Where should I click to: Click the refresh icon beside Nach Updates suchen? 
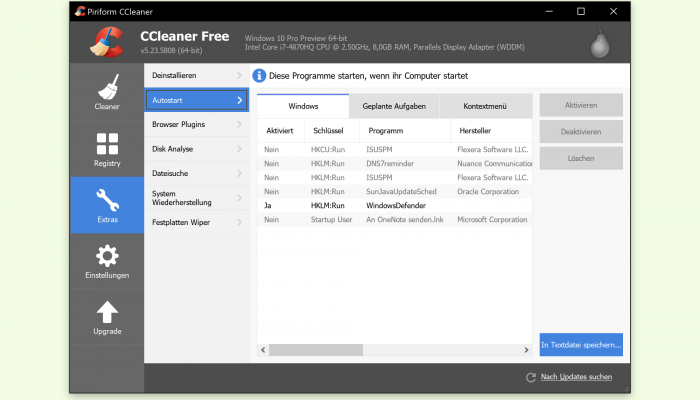pyautogui.click(x=530, y=377)
